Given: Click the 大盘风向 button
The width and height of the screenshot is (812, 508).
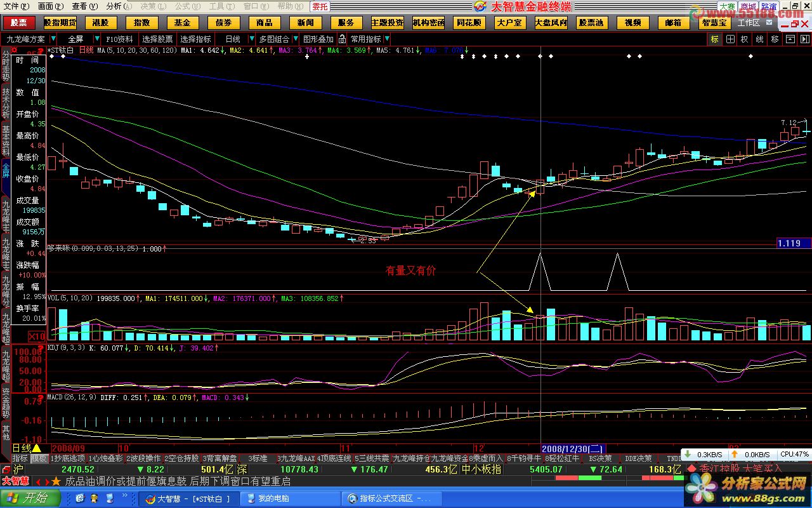Looking at the screenshot, I should pyautogui.click(x=551, y=22).
